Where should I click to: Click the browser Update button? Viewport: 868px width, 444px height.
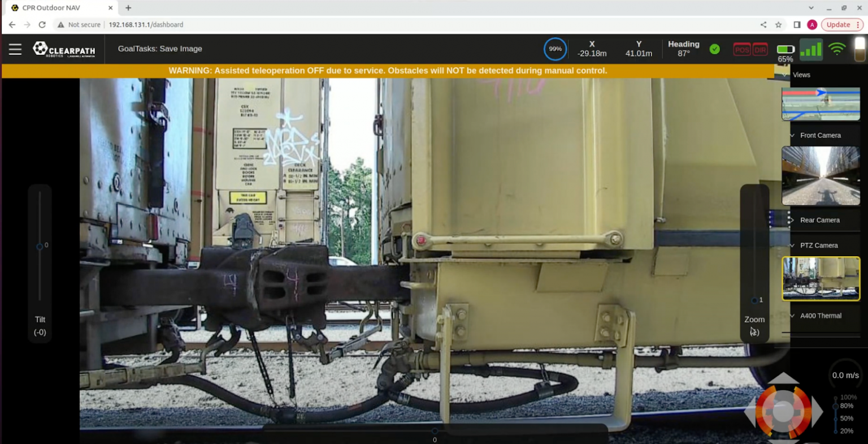pos(837,24)
